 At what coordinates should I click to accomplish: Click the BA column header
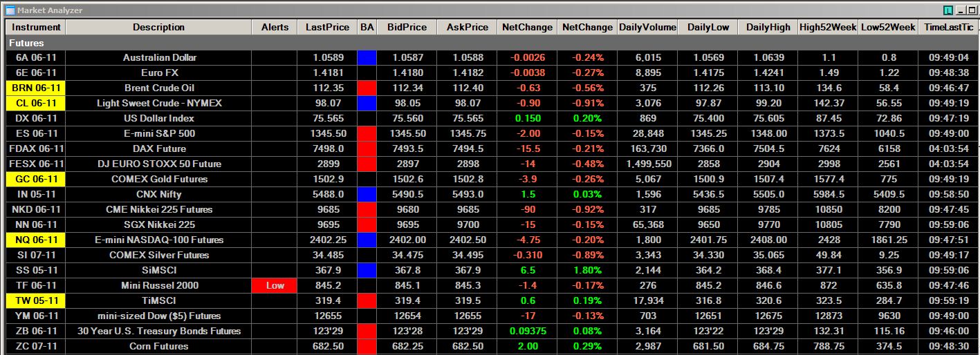[x=367, y=28]
